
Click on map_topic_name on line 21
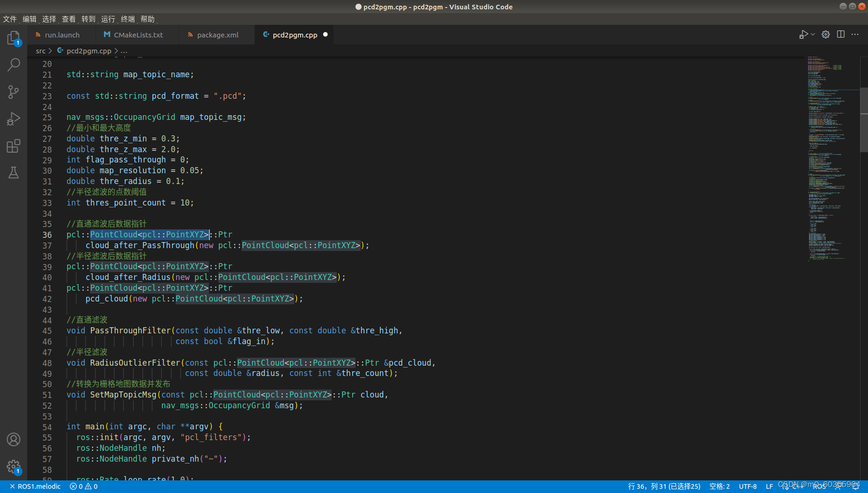click(x=156, y=74)
